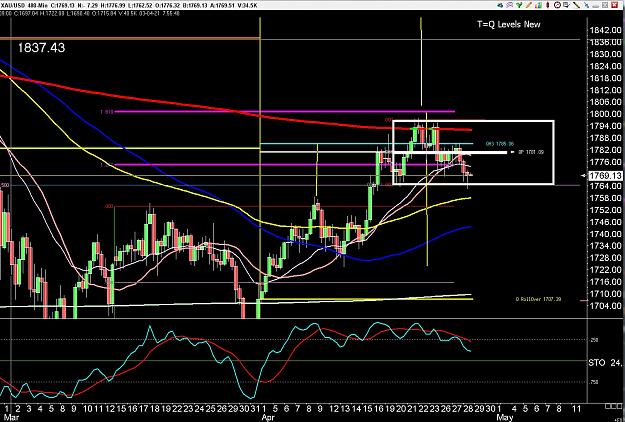Click the 1758.00 price axis label
Viewport: 625px width, 422px height.
pos(605,198)
